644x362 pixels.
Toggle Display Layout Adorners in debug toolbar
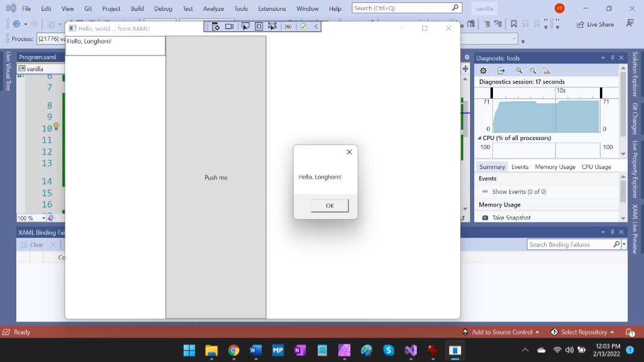259,27
